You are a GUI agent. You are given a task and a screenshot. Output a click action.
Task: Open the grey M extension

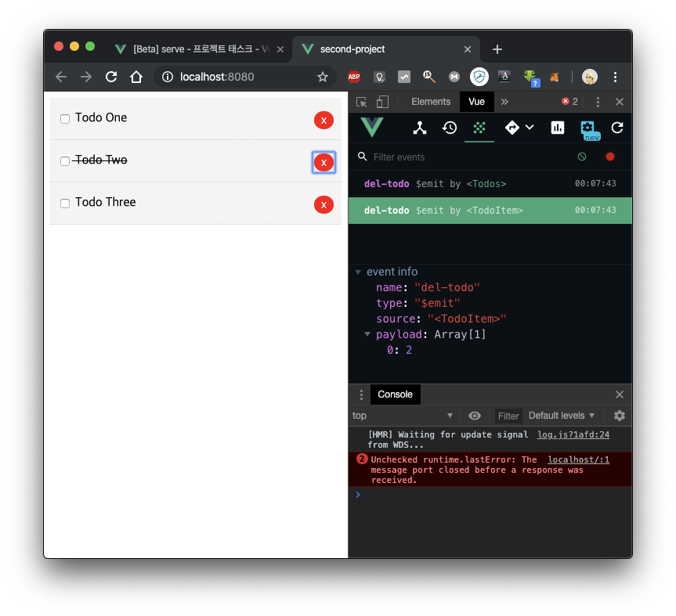(x=454, y=77)
